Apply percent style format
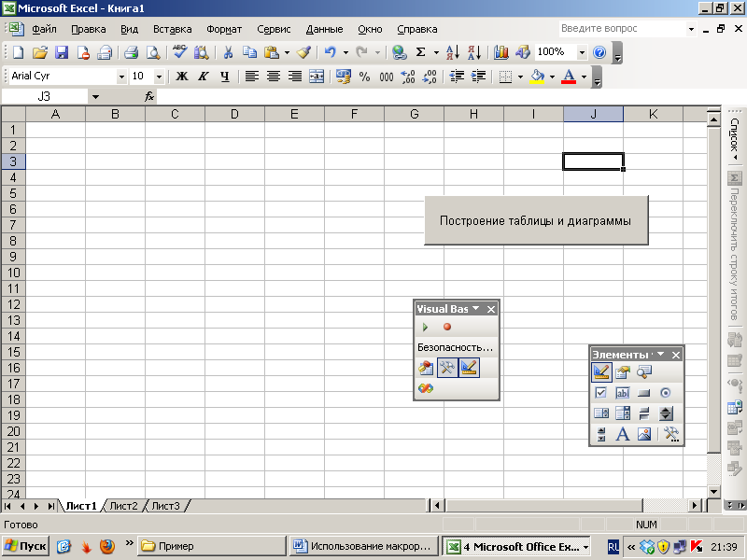 point(365,77)
